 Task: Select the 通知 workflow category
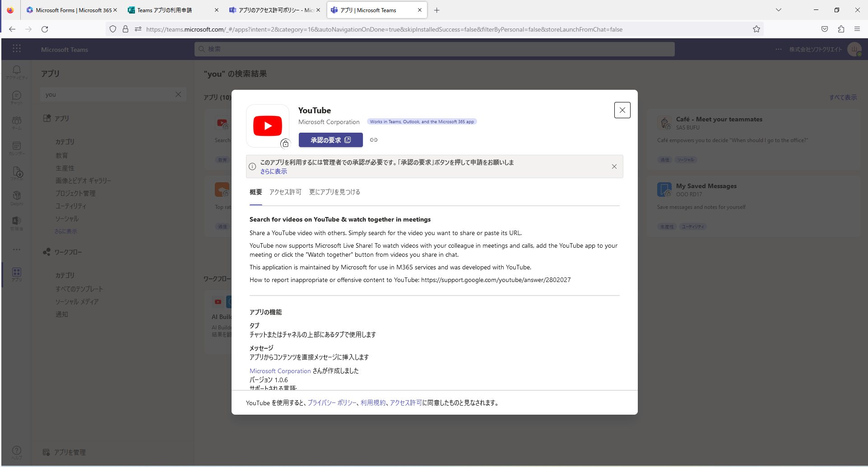[62, 314]
